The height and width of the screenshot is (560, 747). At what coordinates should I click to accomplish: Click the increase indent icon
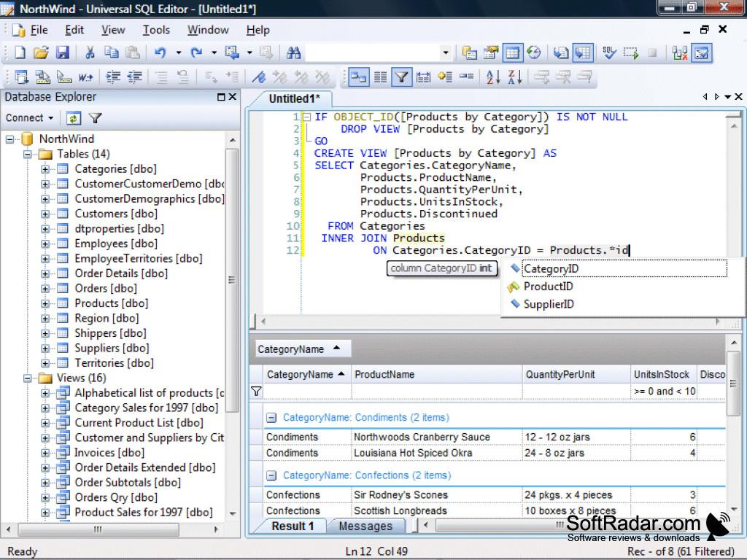(x=113, y=77)
